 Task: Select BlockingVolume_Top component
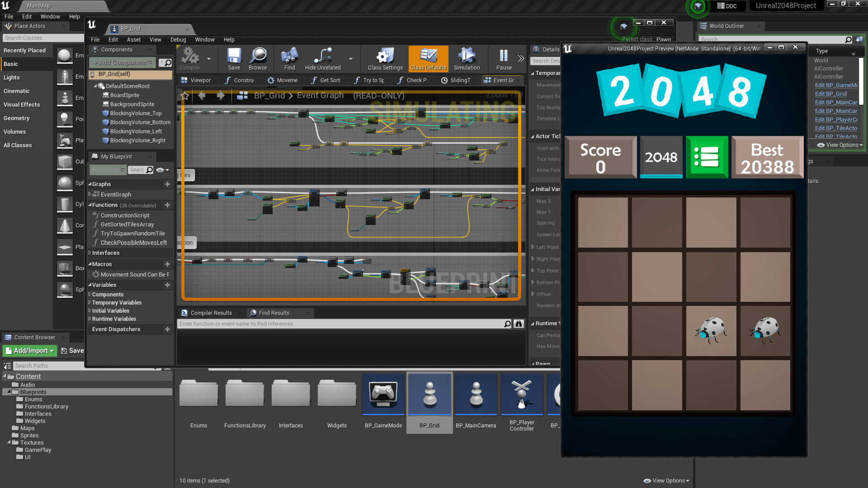pyautogui.click(x=136, y=113)
